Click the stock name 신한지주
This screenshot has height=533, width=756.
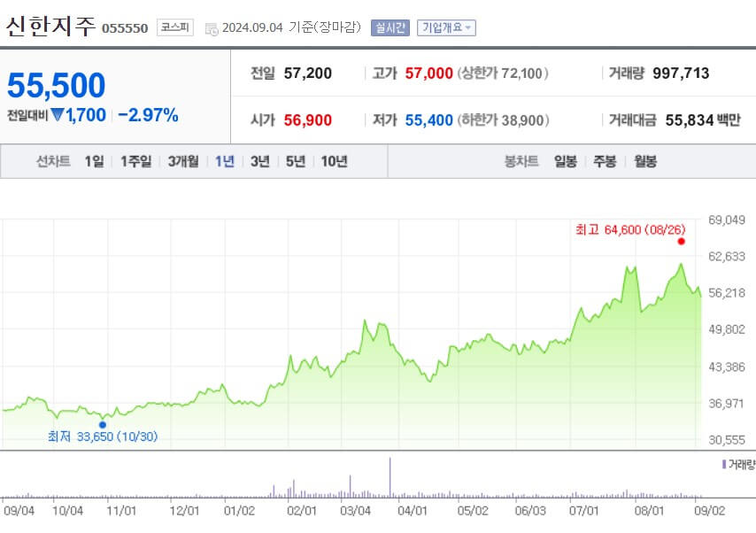(x=49, y=26)
